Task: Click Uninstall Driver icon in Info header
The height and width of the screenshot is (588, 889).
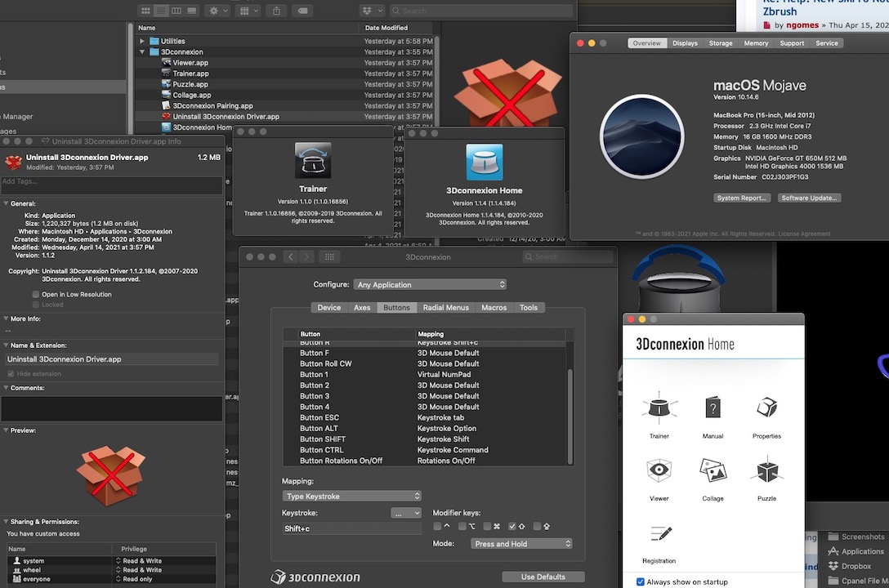Action: click(x=13, y=162)
